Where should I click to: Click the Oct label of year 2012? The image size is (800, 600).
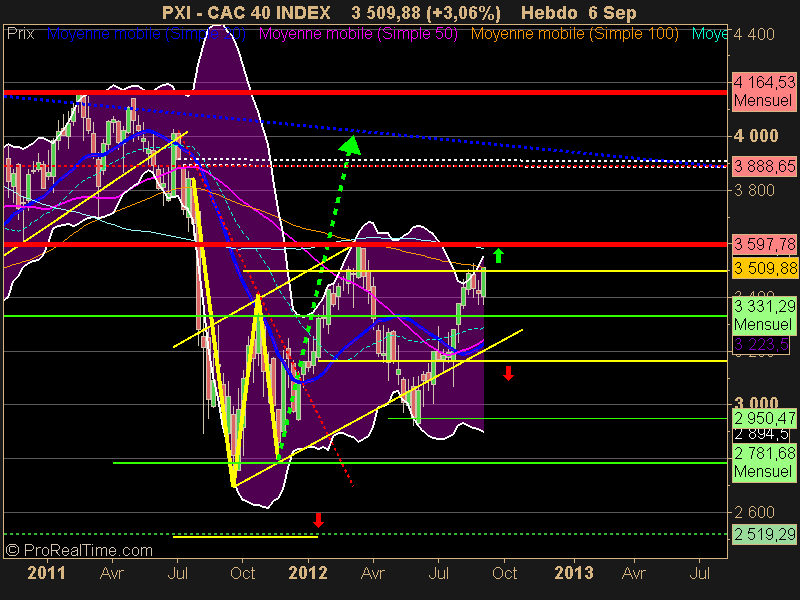(x=504, y=573)
